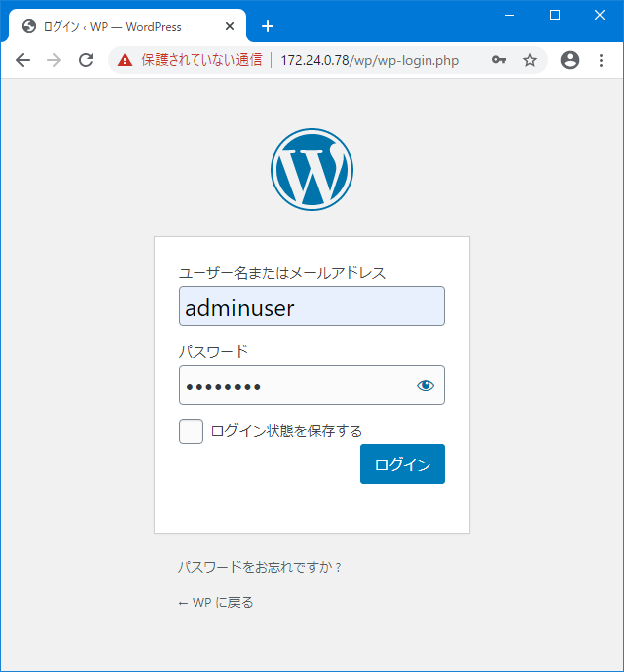This screenshot has width=624, height=672.
Task: Click the browser back arrow
Action: pos(23,60)
